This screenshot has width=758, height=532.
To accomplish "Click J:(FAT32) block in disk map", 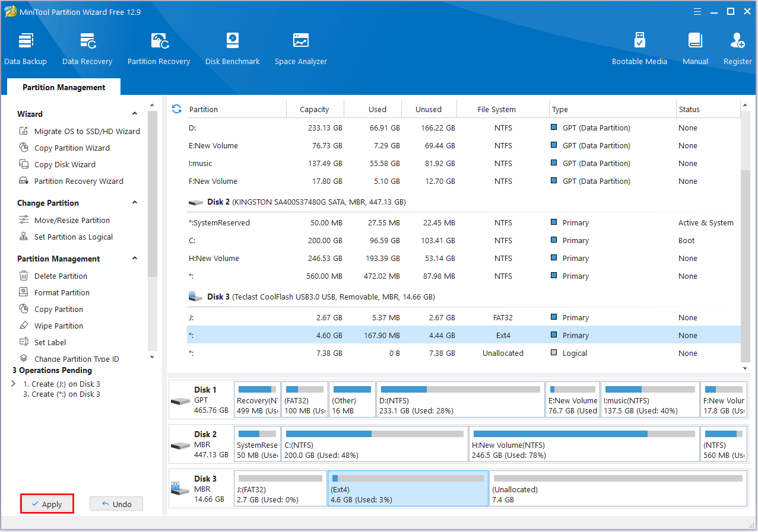I will 280,489.
